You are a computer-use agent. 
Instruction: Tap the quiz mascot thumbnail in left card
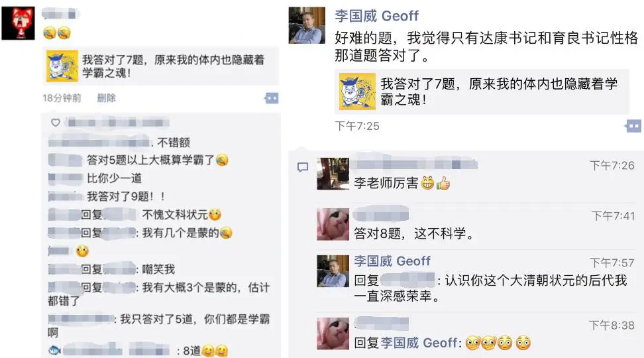pyautogui.click(x=62, y=66)
